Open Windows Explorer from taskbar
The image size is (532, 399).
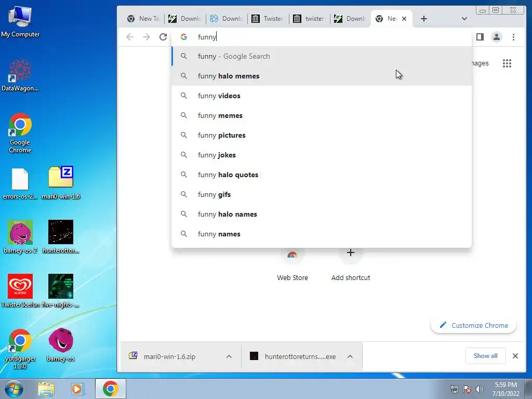[x=46, y=389]
